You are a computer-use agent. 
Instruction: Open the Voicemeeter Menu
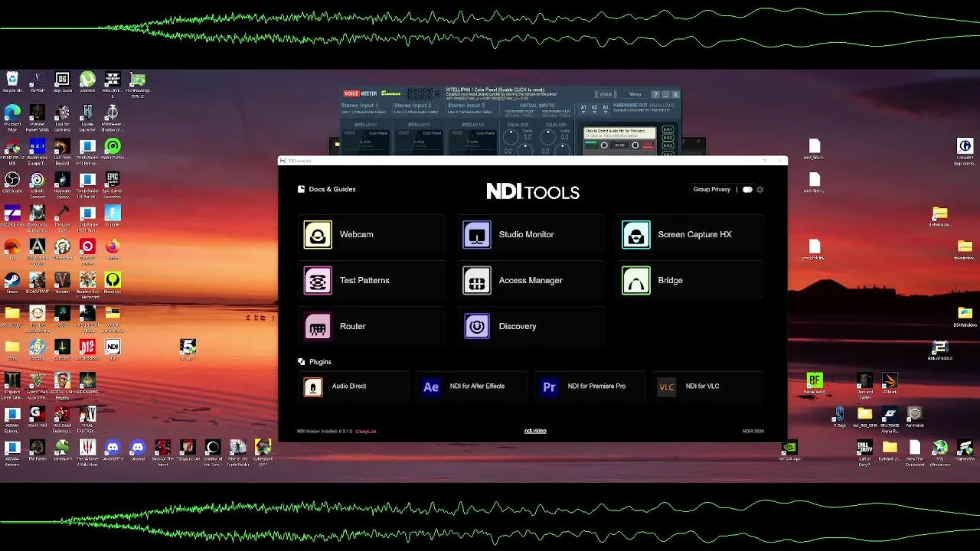coord(635,94)
